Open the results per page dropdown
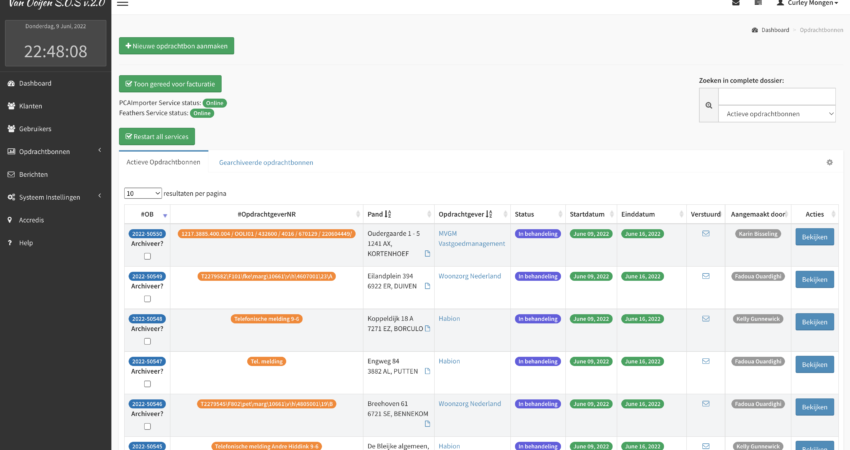The image size is (850, 450). click(143, 193)
